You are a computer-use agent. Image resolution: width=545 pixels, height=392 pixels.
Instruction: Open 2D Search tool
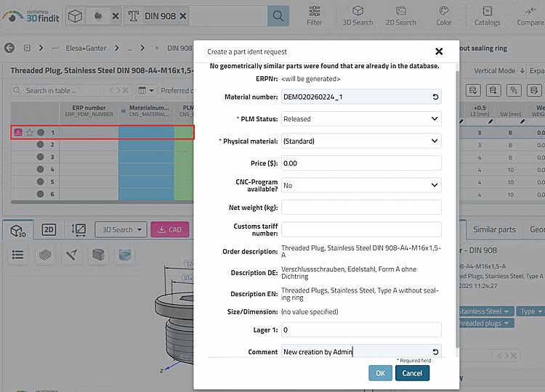pos(400,16)
